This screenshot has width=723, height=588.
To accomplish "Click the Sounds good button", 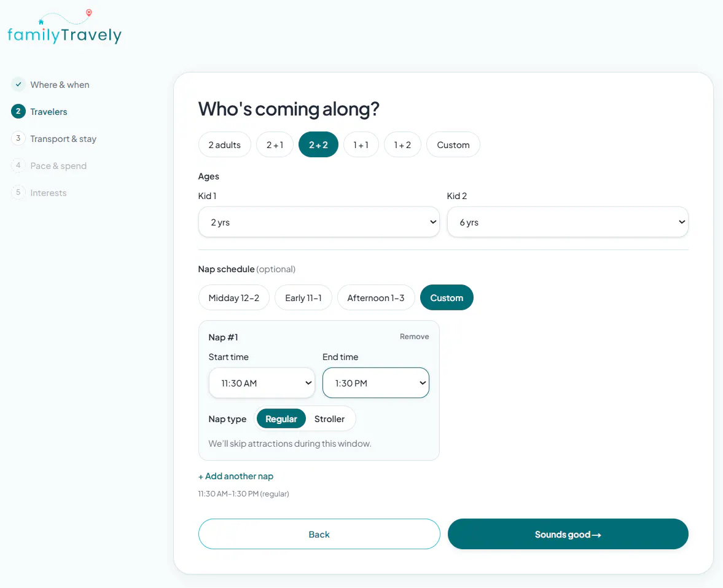I will click(x=568, y=534).
